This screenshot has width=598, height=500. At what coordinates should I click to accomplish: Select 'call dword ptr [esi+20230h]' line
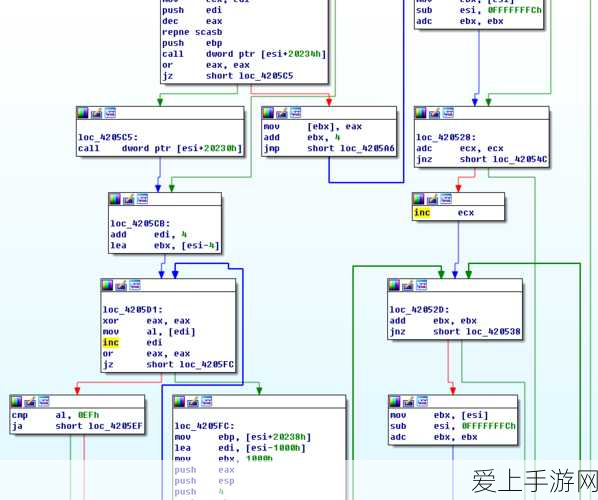point(160,148)
